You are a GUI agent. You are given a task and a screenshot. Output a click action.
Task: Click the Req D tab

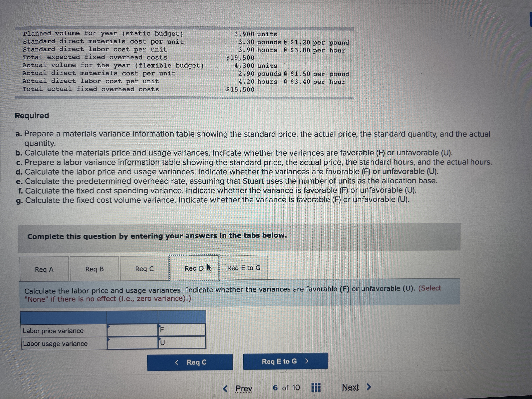(x=194, y=268)
